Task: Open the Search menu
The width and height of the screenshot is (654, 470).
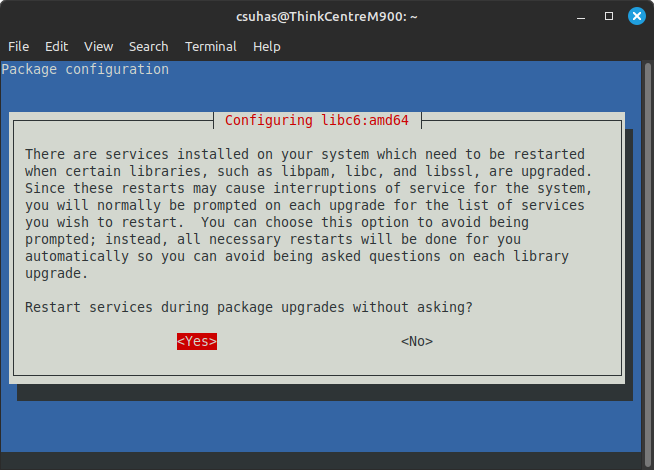Action: [x=148, y=46]
